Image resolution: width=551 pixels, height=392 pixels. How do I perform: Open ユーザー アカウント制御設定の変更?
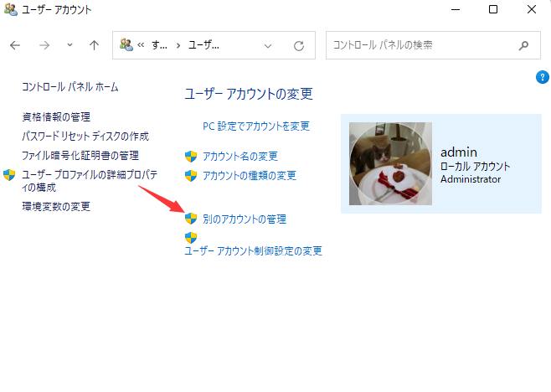[x=254, y=250]
